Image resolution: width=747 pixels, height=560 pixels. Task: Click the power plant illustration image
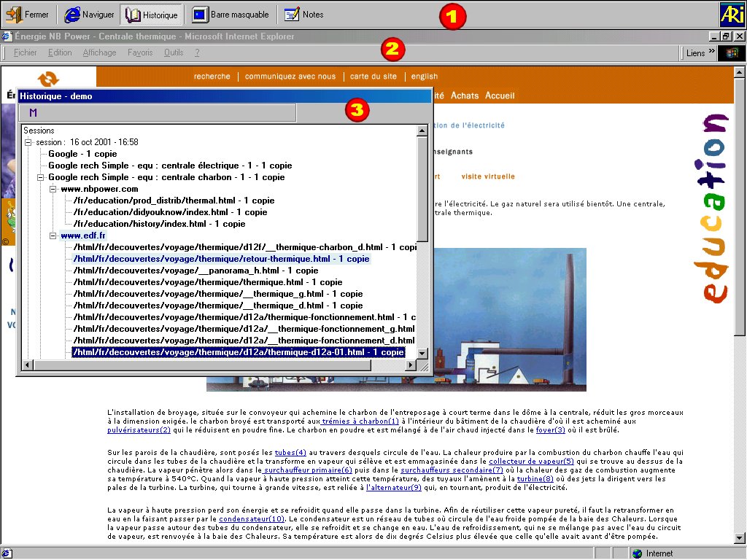[510, 320]
